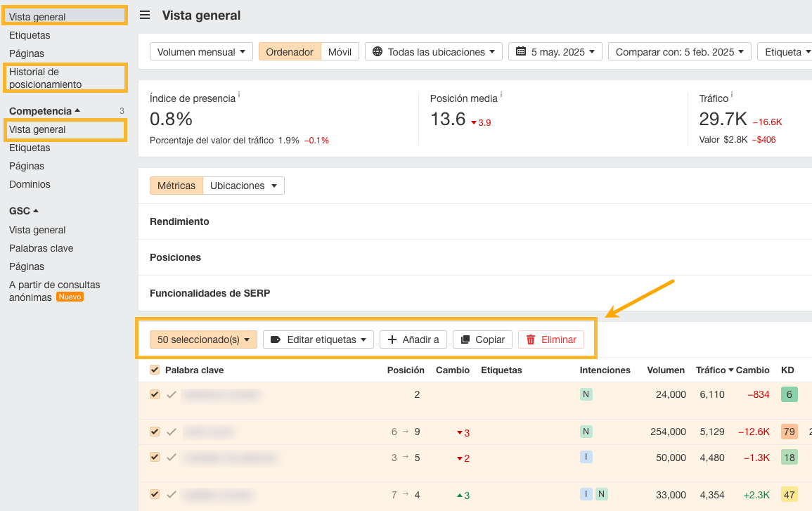Open Palabras clave under the GSC section
Screen dimensions: 812x511
(x=41, y=248)
